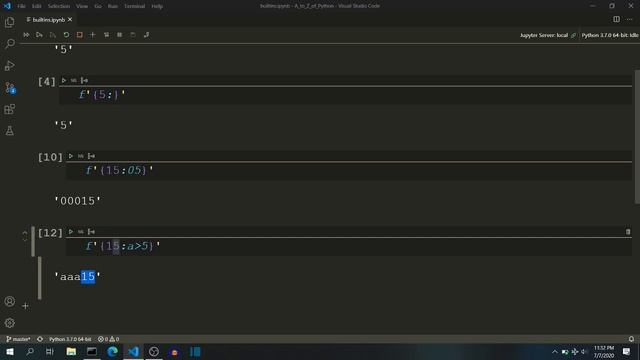
Task: Convert cell [12] to markdown
Action: [x=81, y=232]
